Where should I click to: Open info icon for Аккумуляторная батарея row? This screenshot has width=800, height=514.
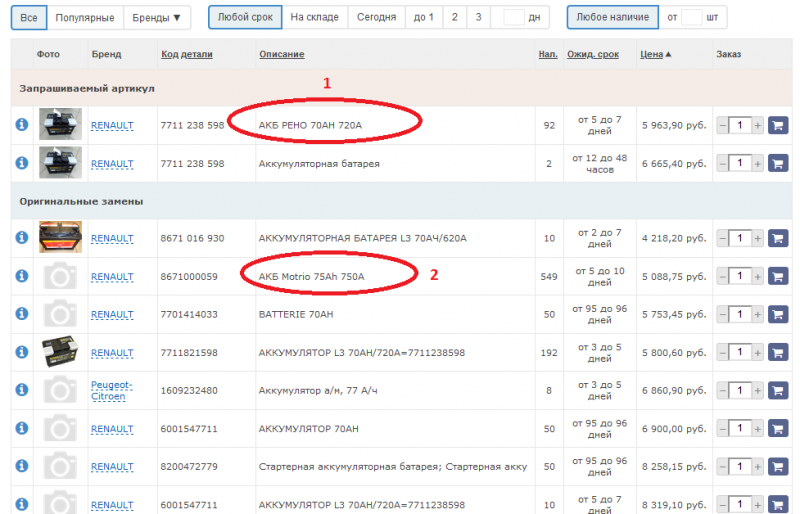pyautogui.click(x=21, y=163)
